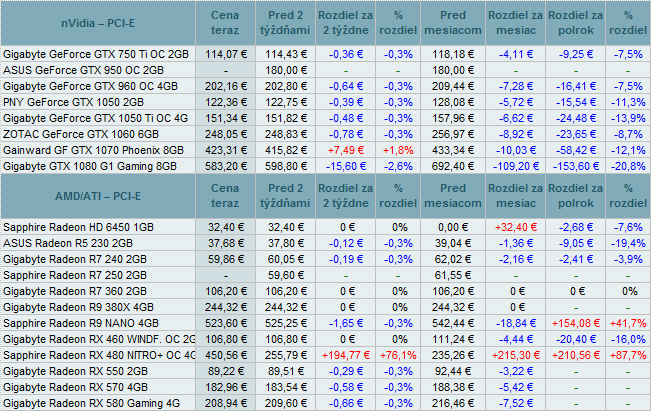This screenshot has height=411, width=651.
Task: Click the -20,8% percentage value
Action: [x=628, y=166]
